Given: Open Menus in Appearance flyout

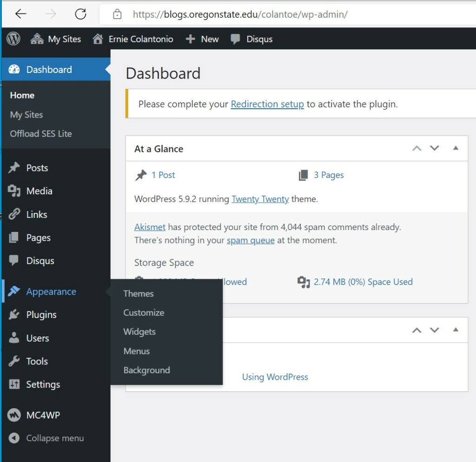Looking at the screenshot, I should tap(137, 351).
